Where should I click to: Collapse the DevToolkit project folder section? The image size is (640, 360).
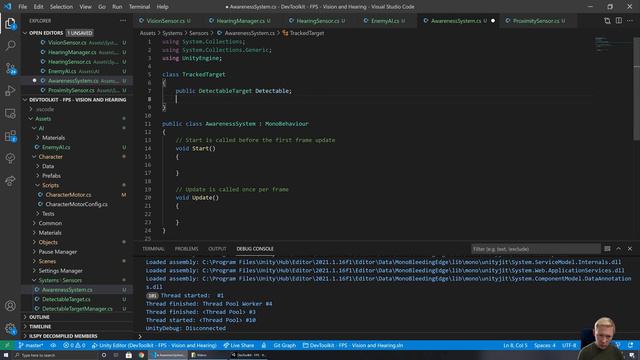click(x=76, y=100)
